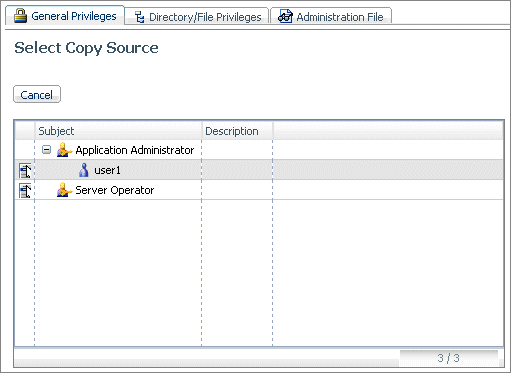Click the tree icon on Directory/File Privileges

coord(139,17)
